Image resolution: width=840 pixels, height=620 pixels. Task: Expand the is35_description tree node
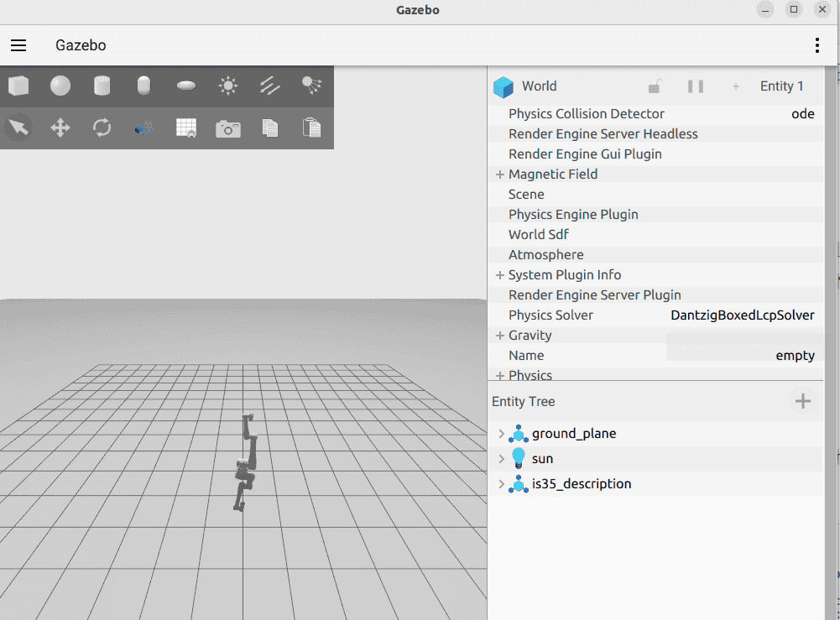pyautogui.click(x=502, y=484)
